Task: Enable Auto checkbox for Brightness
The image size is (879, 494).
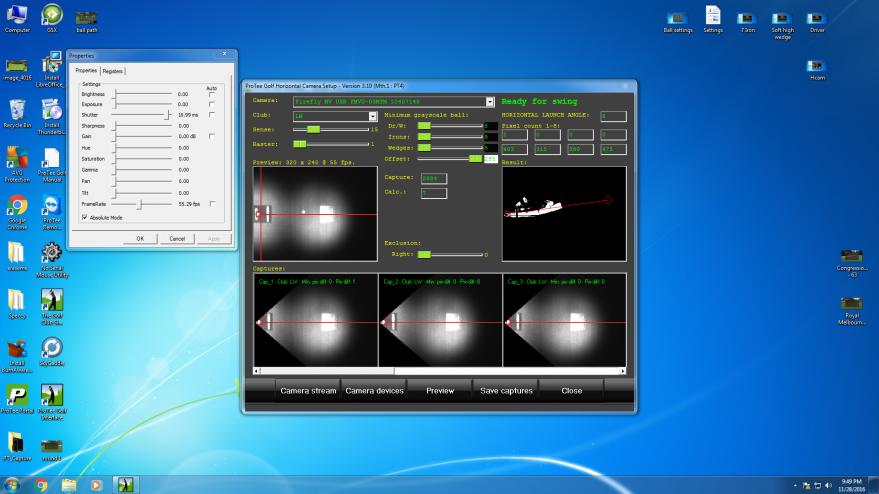Action: point(211,93)
